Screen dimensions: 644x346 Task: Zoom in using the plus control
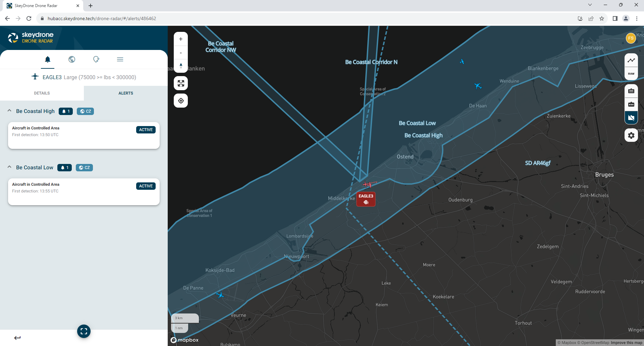(181, 39)
